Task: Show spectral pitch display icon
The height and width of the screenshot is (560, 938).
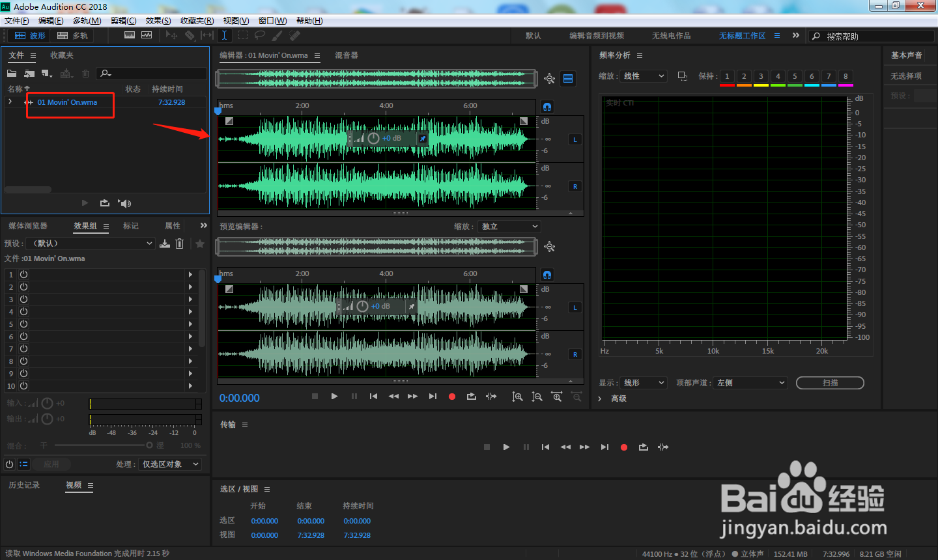Action: 147,35
